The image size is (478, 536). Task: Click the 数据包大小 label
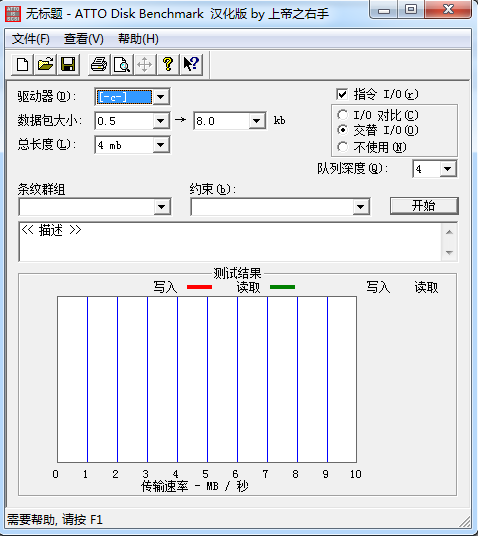pos(50,121)
